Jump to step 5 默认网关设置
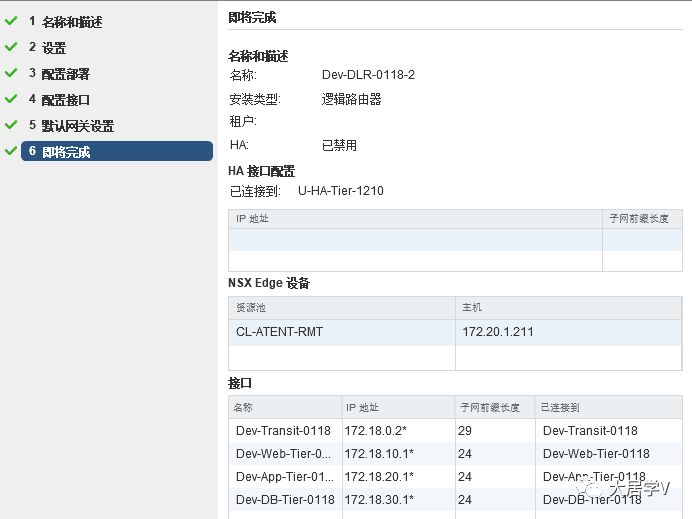This screenshot has height=519, width=692. [x=77, y=125]
